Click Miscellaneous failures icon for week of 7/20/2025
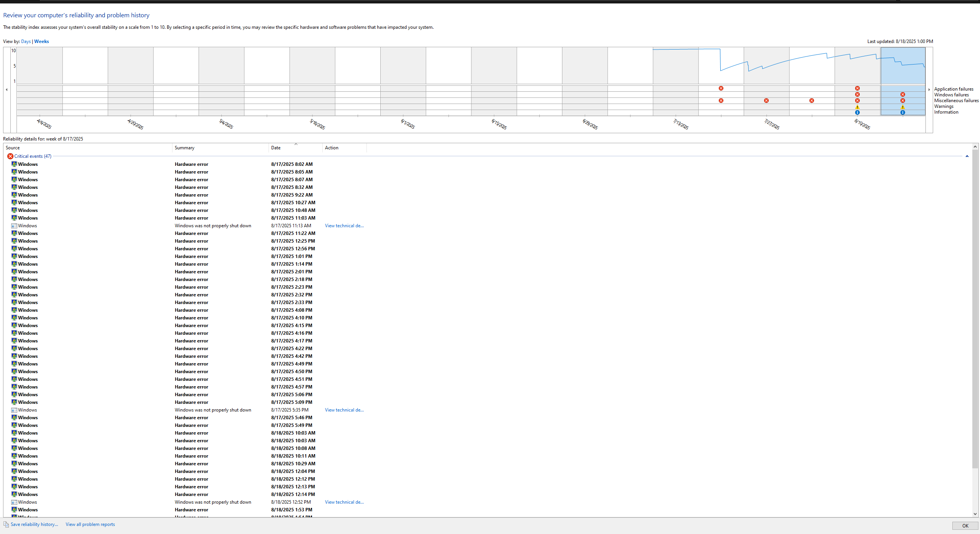This screenshot has height=534, width=980. [x=721, y=101]
